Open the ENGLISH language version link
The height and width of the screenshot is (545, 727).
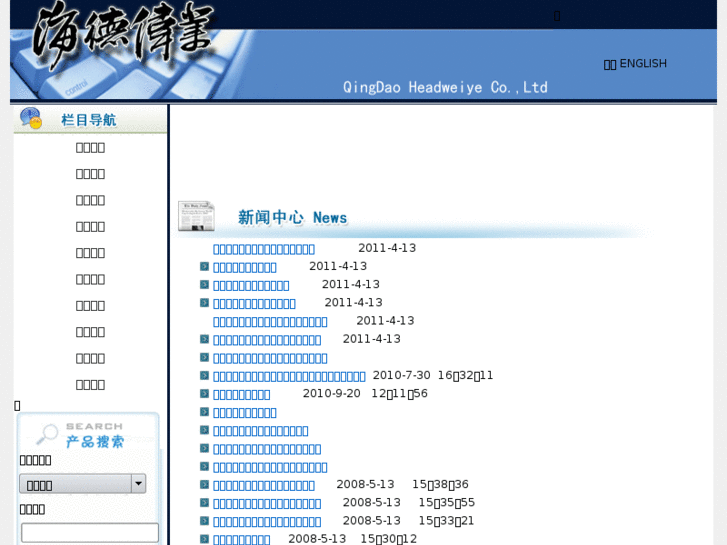click(x=643, y=64)
